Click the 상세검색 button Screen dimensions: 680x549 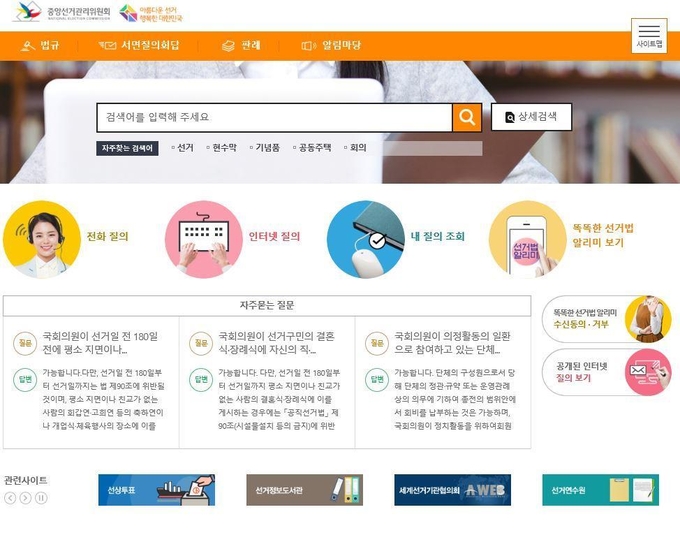(x=531, y=117)
